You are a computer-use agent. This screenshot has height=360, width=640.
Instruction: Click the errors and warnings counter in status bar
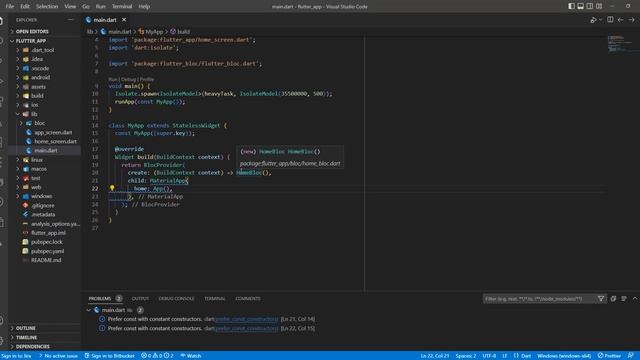tap(157, 356)
